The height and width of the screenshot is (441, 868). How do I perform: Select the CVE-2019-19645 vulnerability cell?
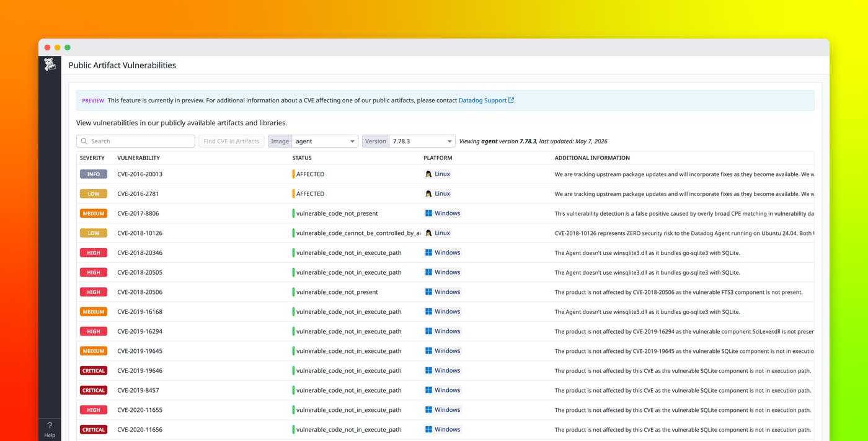click(139, 351)
